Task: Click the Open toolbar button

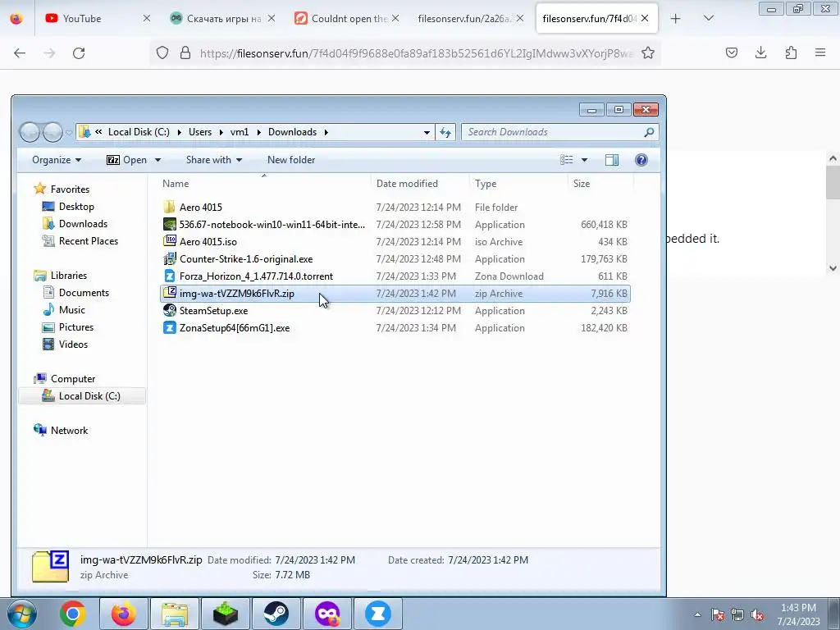Action: (x=127, y=160)
